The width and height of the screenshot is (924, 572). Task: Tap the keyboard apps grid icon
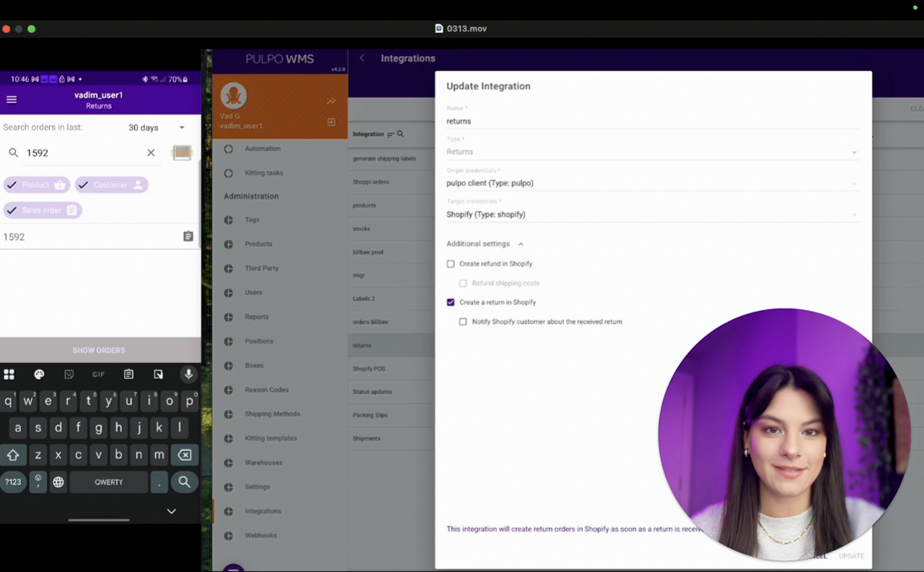coord(9,374)
